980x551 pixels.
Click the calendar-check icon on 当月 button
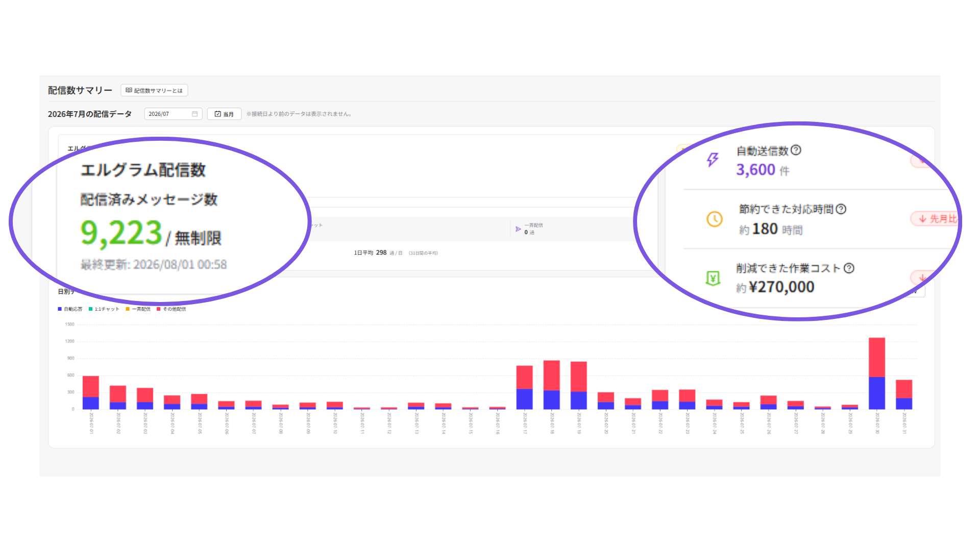[218, 114]
